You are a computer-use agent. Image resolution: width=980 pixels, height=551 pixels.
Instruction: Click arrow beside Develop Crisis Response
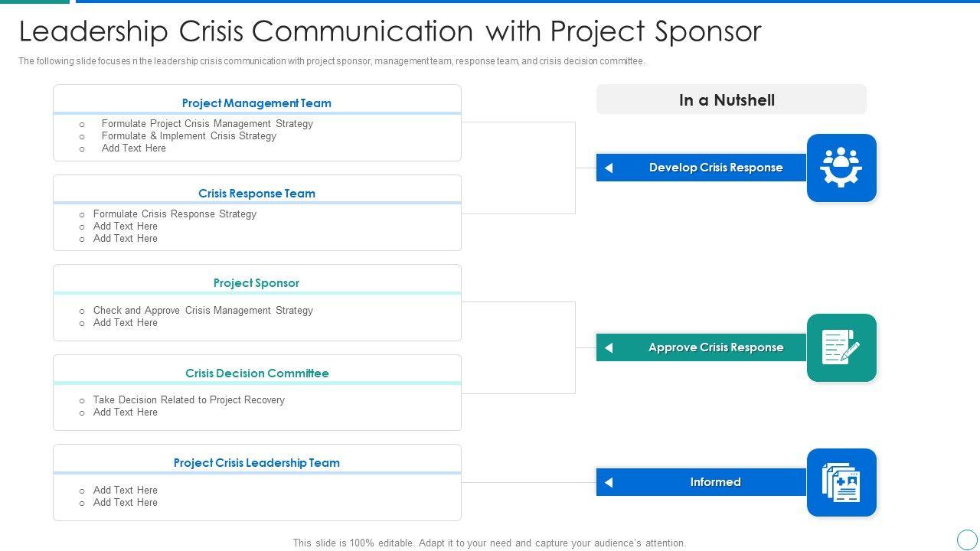tap(609, 168)
